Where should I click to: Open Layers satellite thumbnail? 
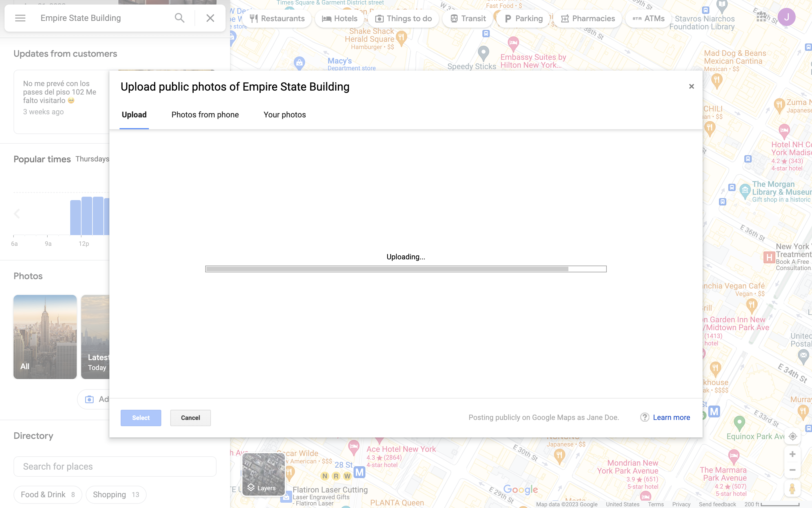pos(263,474)
